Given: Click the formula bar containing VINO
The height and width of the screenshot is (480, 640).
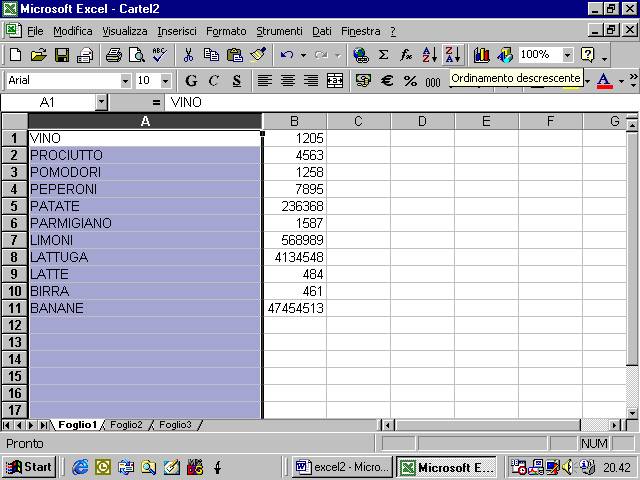Looking at the screenshot, I should click(402, 102).
